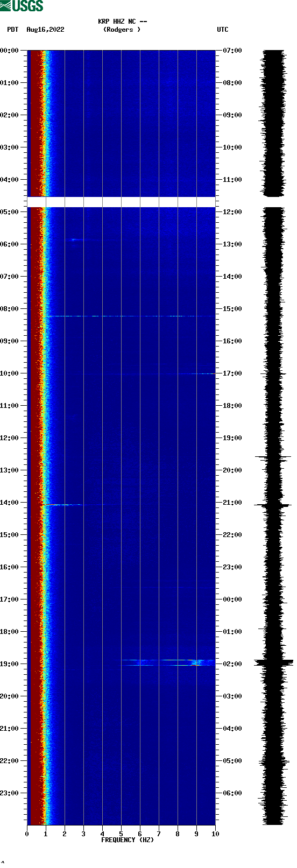Click the 07:00 UTC time label
Screen dimensions: 297x868
232,51
